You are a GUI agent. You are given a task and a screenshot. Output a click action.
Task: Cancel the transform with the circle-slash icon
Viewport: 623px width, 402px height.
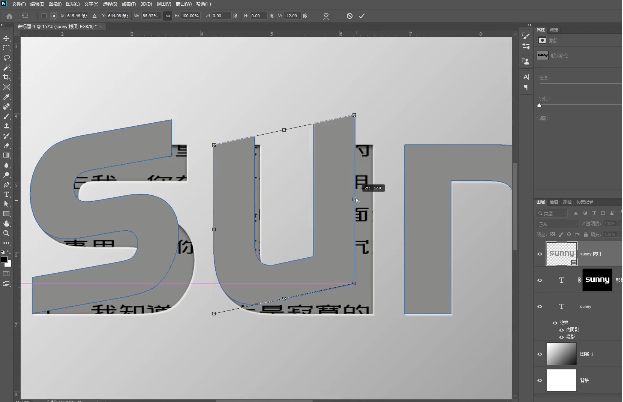coord(349,16)
